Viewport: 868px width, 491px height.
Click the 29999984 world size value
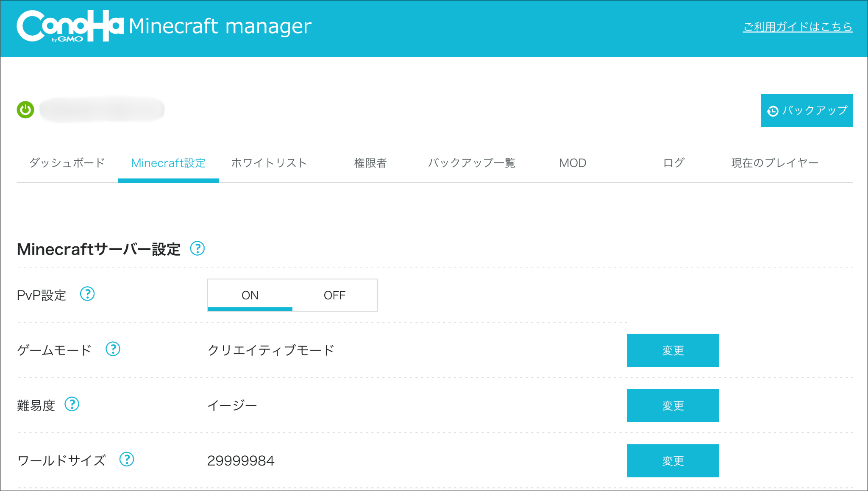pos(241,460)
